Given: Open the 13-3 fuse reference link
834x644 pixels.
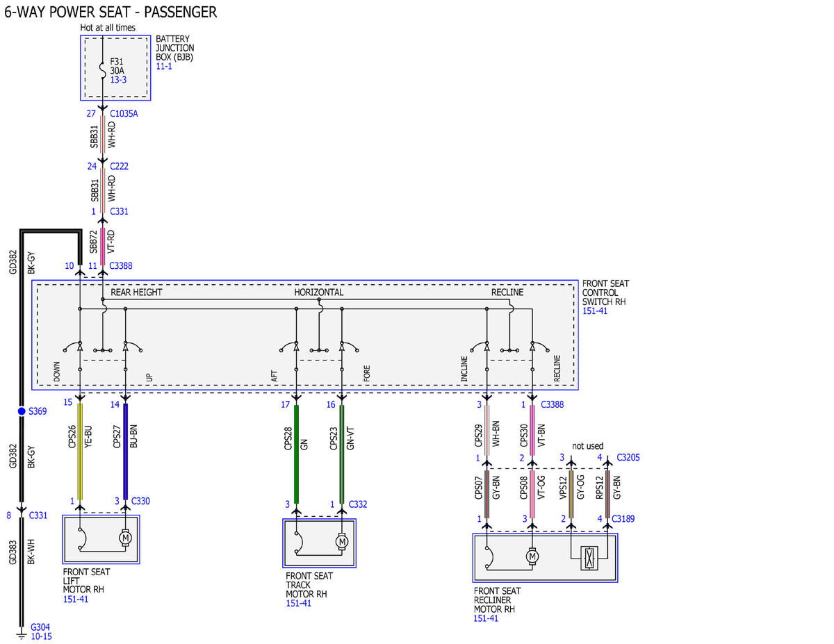Looking at the screenshot, I should (118, 81).
